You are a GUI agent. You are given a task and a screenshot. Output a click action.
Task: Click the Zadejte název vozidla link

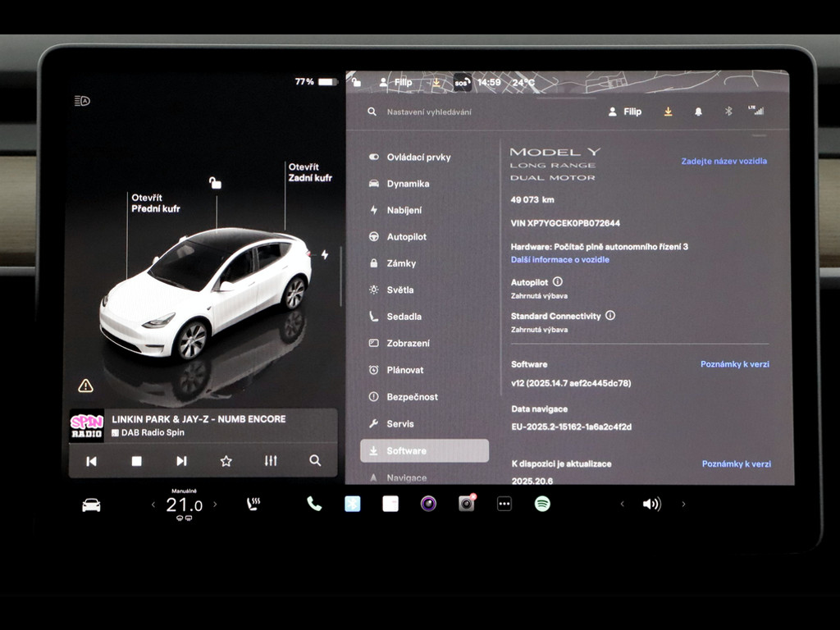tap(724, 161)
